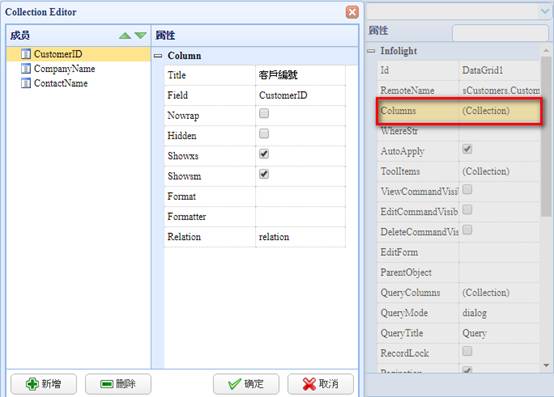The image size is (554, 397).
Task: Click the CompanyName column icon
Action: [26, 68]
